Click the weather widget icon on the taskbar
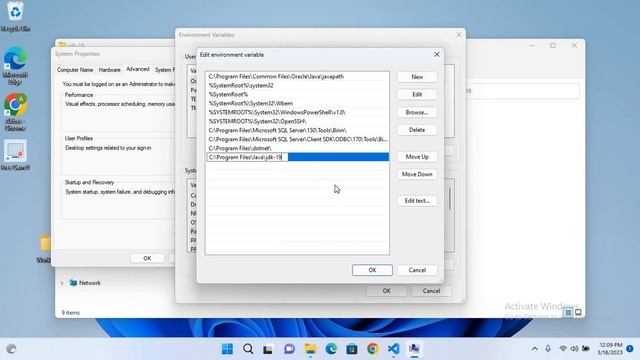Screen dimensions: 640x360 [x=11, y=349]
